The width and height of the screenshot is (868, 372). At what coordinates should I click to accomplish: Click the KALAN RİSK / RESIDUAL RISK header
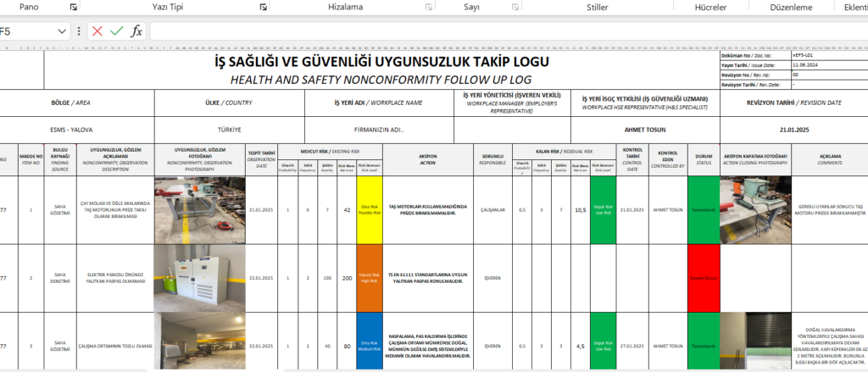tap(564, 151)
